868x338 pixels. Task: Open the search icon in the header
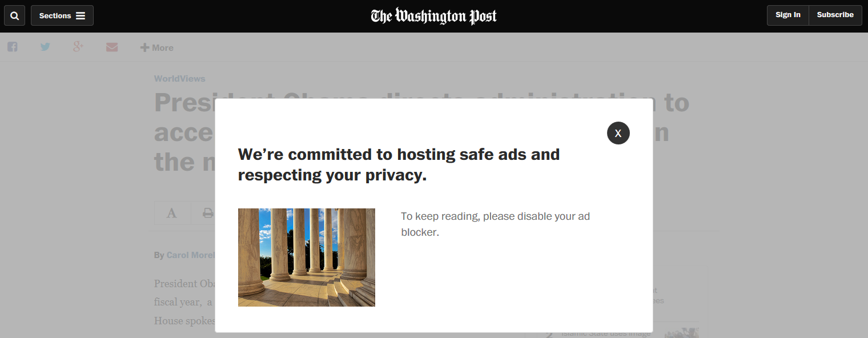click(x=15, y=15)
